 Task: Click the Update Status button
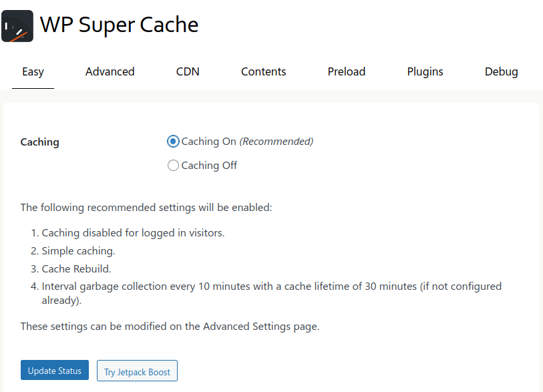pyautogui.click(x=54, y=370)
